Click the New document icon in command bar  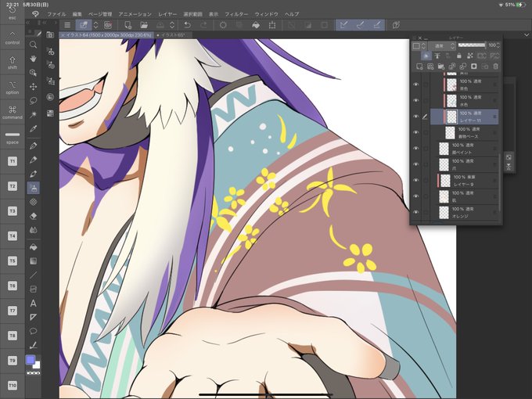[x=128, y=25]
